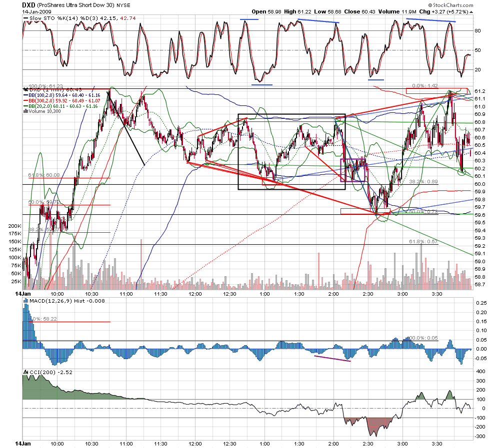The height and width of the screenshot is (448, 495).
Task: Click the 'Open 58.98' value in the header
Action: click(x=266, y=11)
